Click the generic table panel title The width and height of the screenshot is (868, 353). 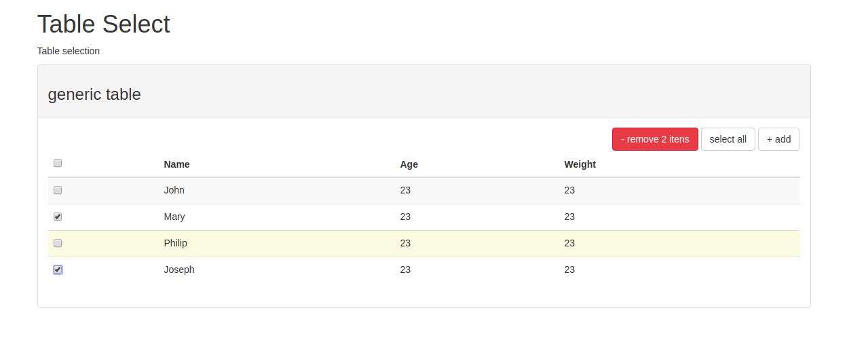click(94, 94)
